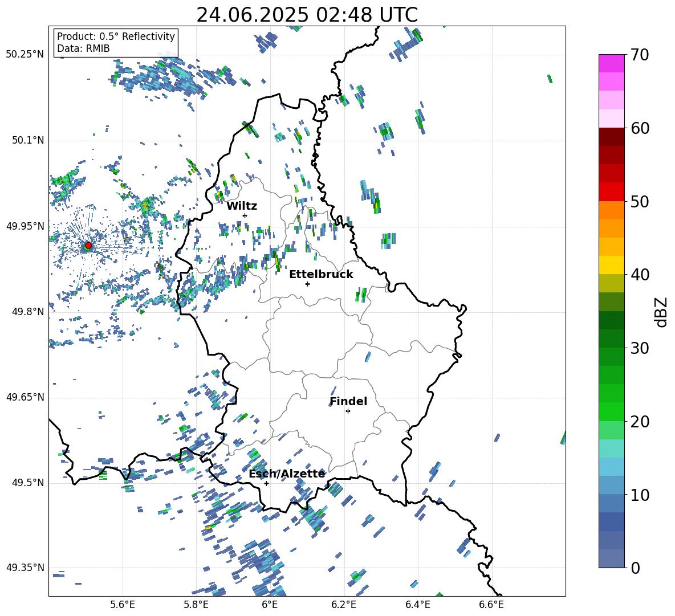
Task: Click the 5.6°E longitude label
Action: coord(123,605)
